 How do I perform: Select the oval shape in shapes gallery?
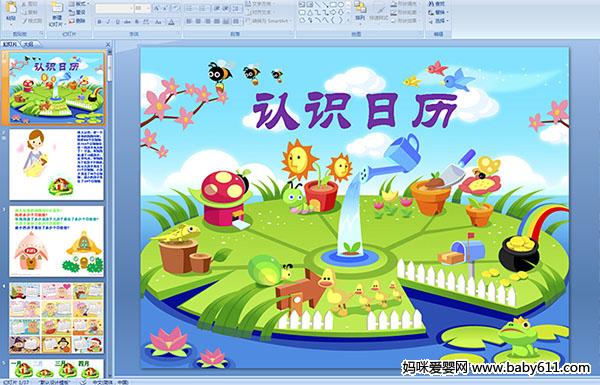point(341,5)
